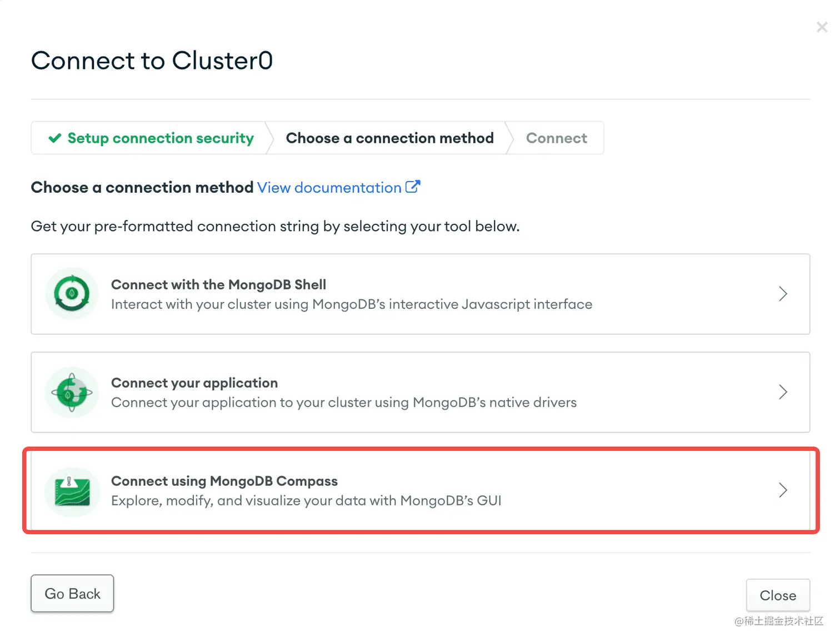
Task: Click the MongoDB Shell leaf icon
Action: coord(72,294)
